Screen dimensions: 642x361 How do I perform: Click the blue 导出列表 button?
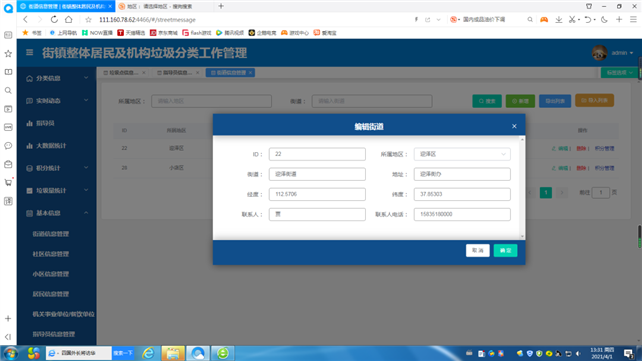(555, 101)
